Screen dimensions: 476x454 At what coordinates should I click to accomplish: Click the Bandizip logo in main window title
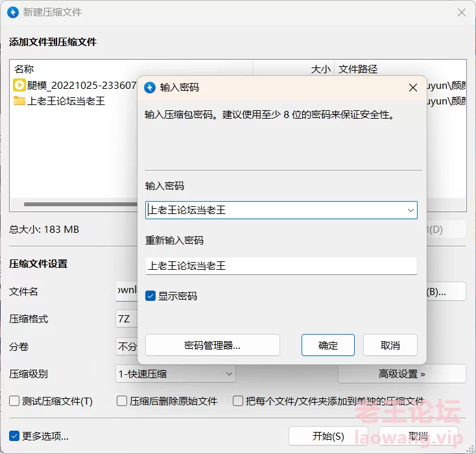(x=13, y=12)
